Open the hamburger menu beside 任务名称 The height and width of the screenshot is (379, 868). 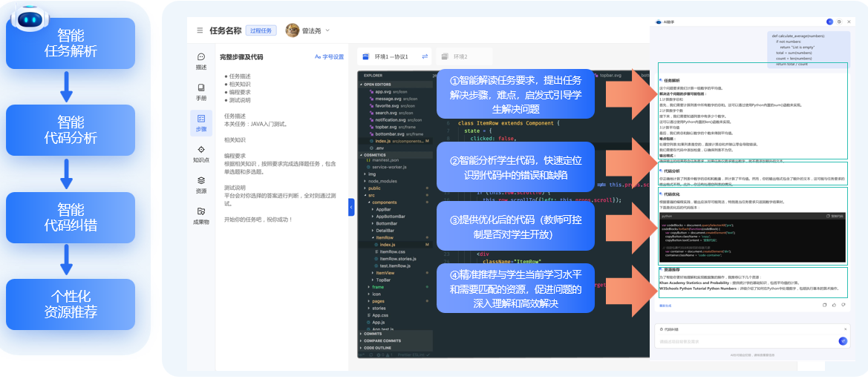tap(199, 30)
